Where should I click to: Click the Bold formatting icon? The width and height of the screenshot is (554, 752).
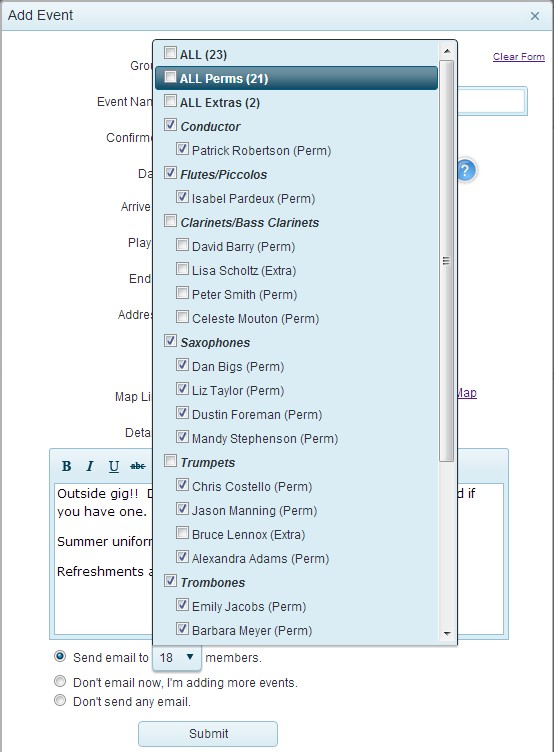click(67, 466)
